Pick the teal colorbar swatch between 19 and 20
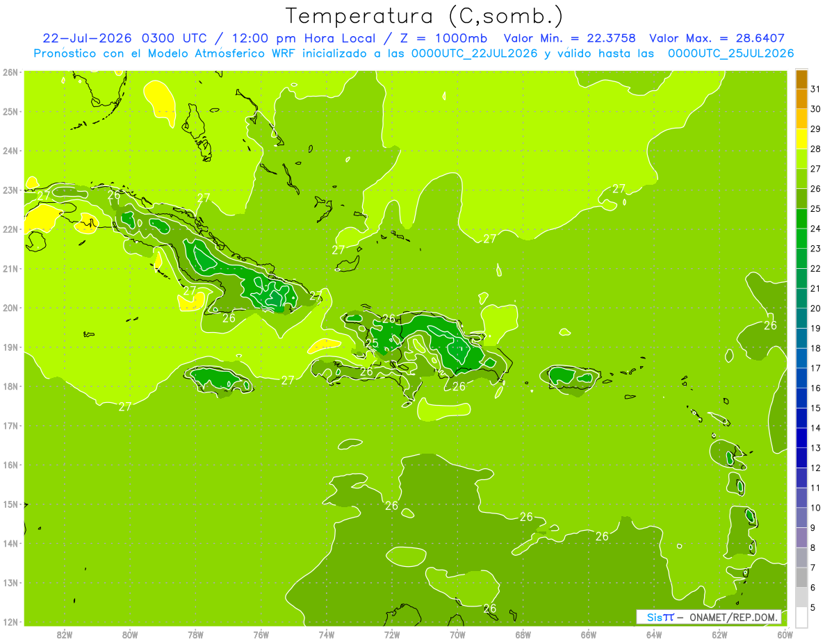834x644 pixels. (802, 318)
